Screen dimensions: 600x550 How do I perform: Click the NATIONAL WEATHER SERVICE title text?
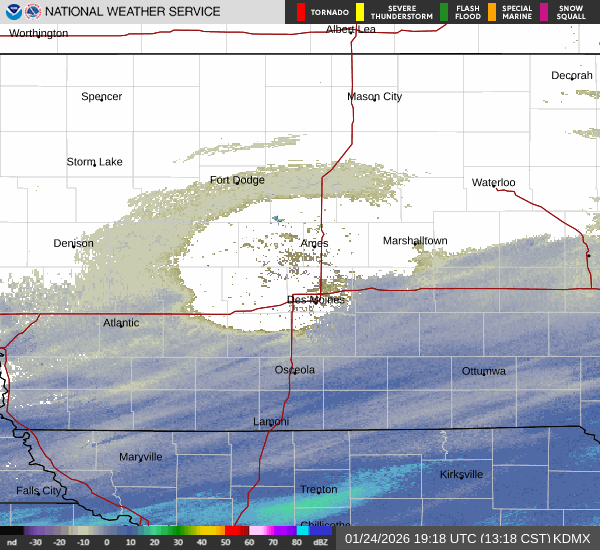pyautogui.click(x=135, y=12)
